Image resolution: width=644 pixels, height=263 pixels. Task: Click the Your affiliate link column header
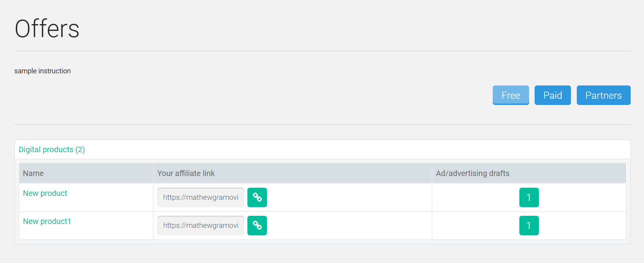coord(292,173)
